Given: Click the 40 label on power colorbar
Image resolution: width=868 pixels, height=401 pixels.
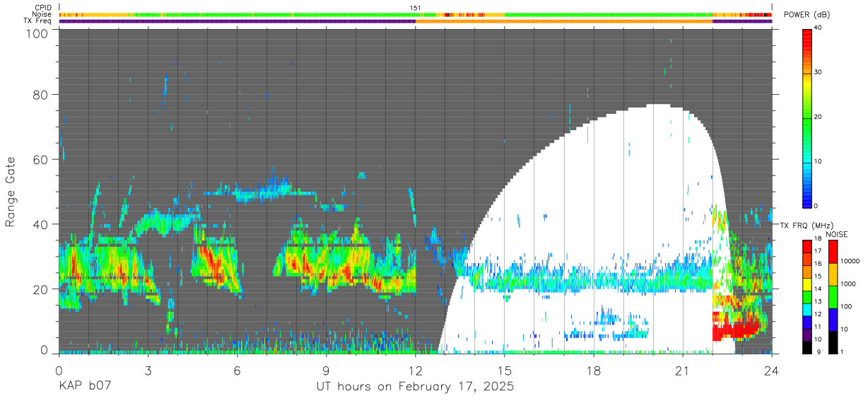Looking at the screenshot, I should coord(818,28).
